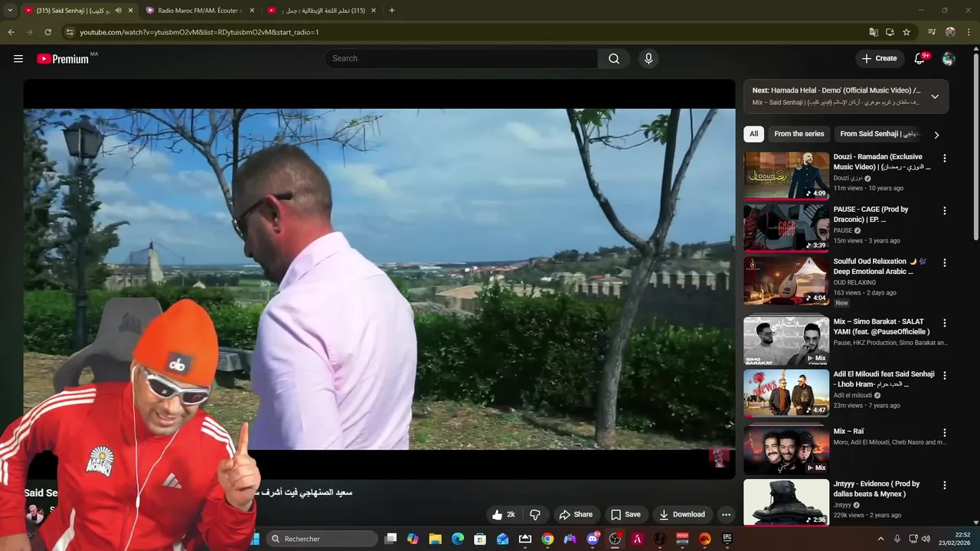The height and width of the screenshot is (551, 980).
Task: Click the translate page icon in address bar
Action: [874, 32]
